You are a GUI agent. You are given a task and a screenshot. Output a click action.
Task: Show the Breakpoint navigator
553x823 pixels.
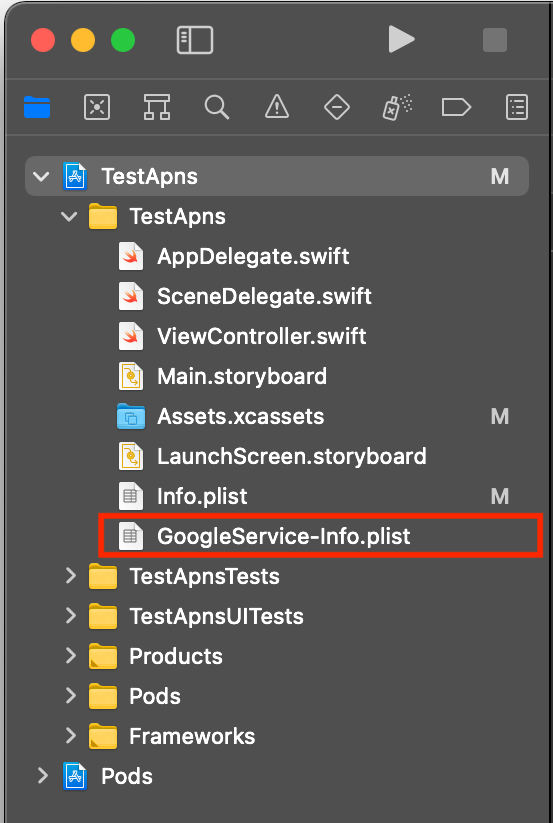(x=456, y=108)
